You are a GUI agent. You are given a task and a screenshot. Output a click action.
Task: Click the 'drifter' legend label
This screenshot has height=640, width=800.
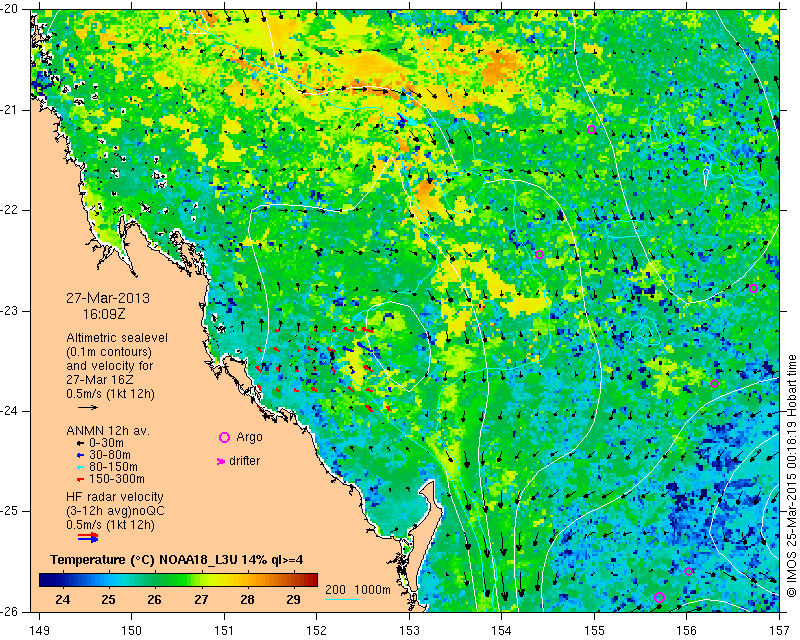pyautogui.click(x=244, y=461)
